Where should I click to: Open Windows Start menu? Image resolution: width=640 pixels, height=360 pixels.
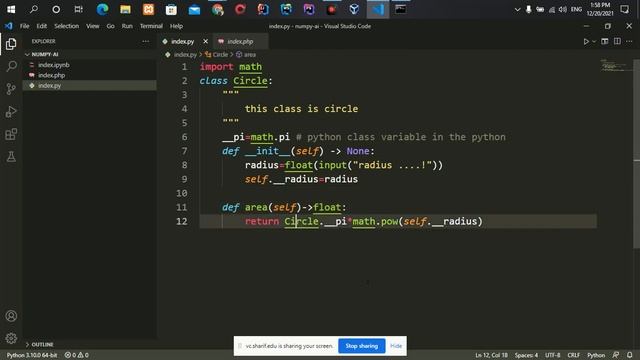[11, 9]
